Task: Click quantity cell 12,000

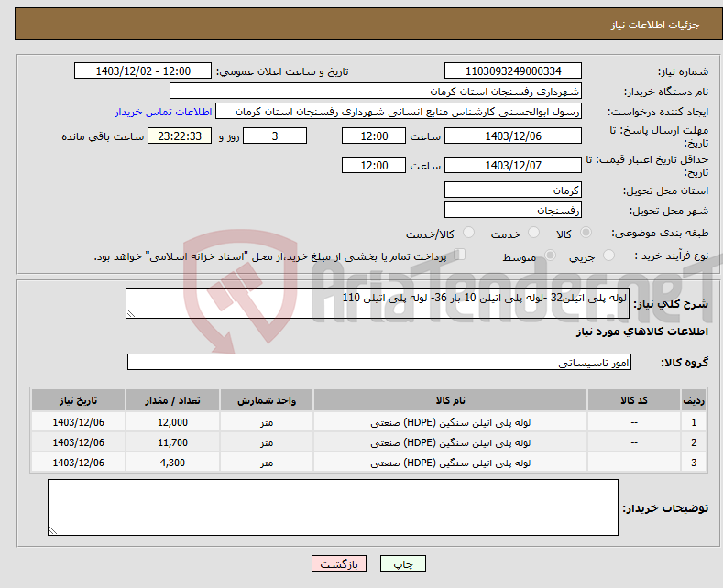Action: coord(172,422)
